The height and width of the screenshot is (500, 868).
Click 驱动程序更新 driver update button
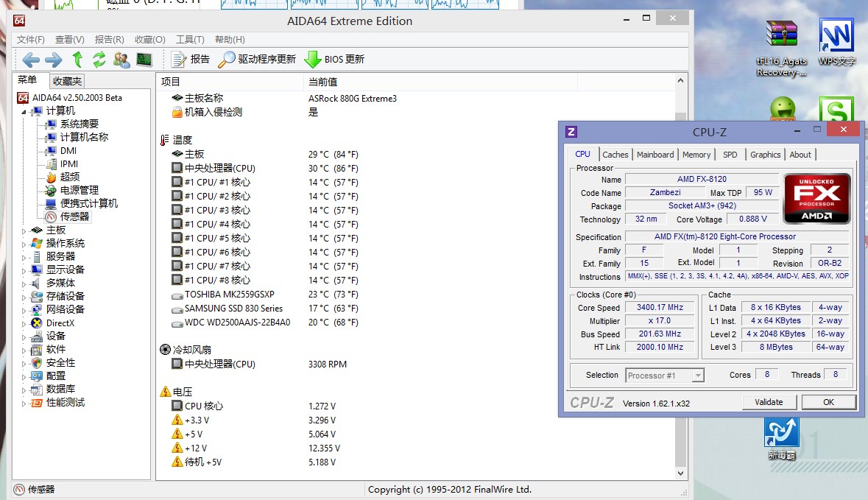click(258, 59)
